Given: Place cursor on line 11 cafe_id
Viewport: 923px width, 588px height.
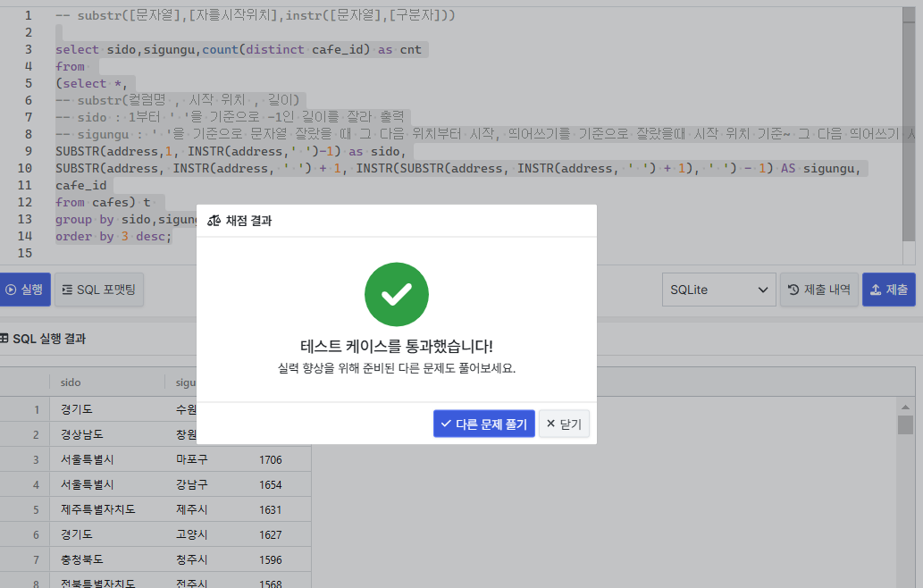Looking at the screenshot, I should [81, 185].
